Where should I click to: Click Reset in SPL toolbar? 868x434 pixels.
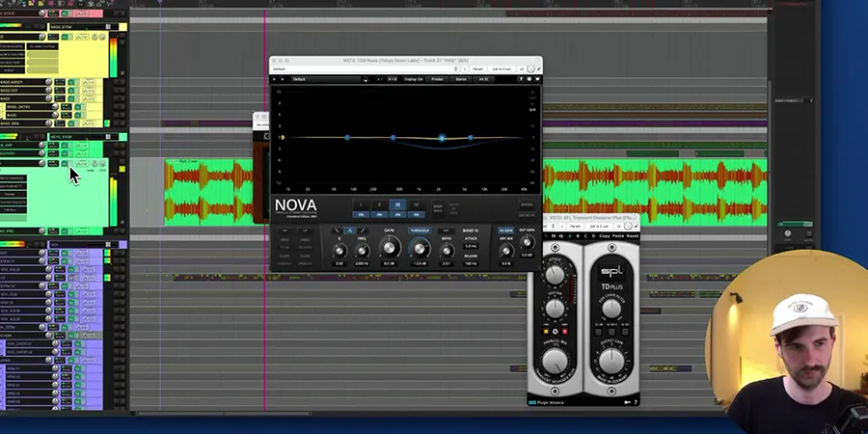point(632,236)
